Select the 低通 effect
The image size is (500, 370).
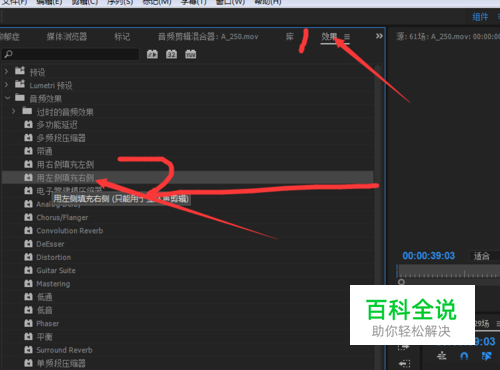pos(187,297)
